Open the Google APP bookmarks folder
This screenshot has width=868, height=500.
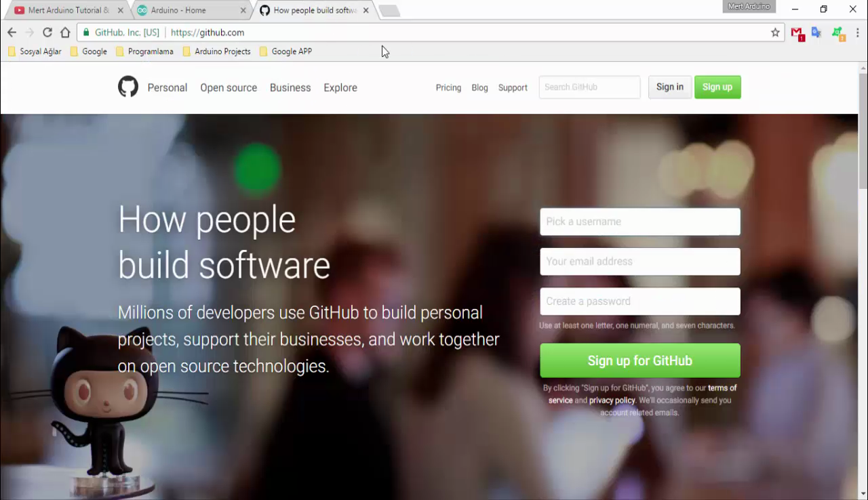(x=285, y=51)
